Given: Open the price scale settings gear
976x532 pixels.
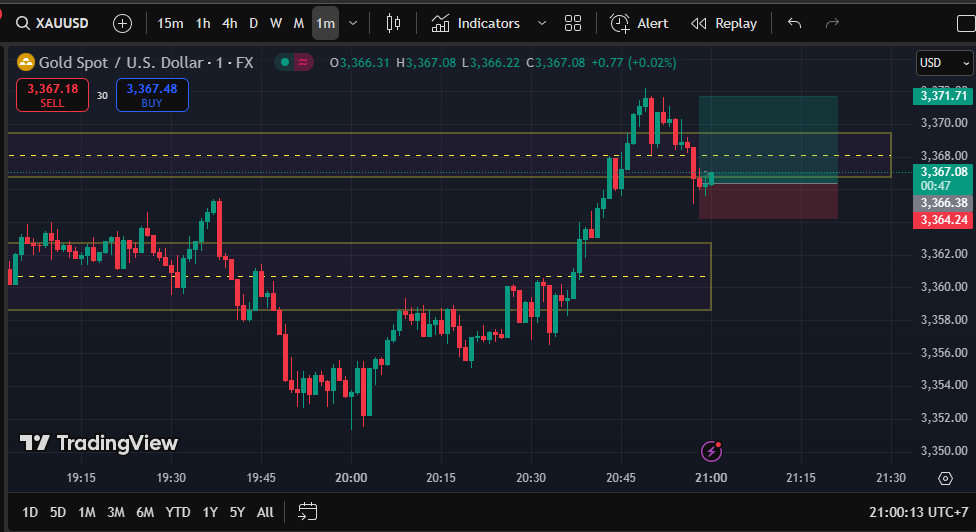Looking at the screenshot, I should [945, 478].
